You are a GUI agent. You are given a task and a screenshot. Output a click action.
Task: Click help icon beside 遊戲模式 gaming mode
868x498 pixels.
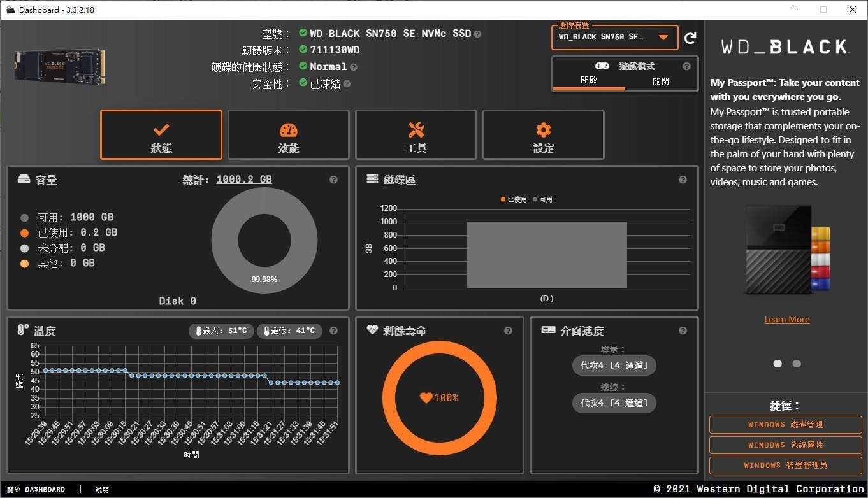(x=686, y=66)
